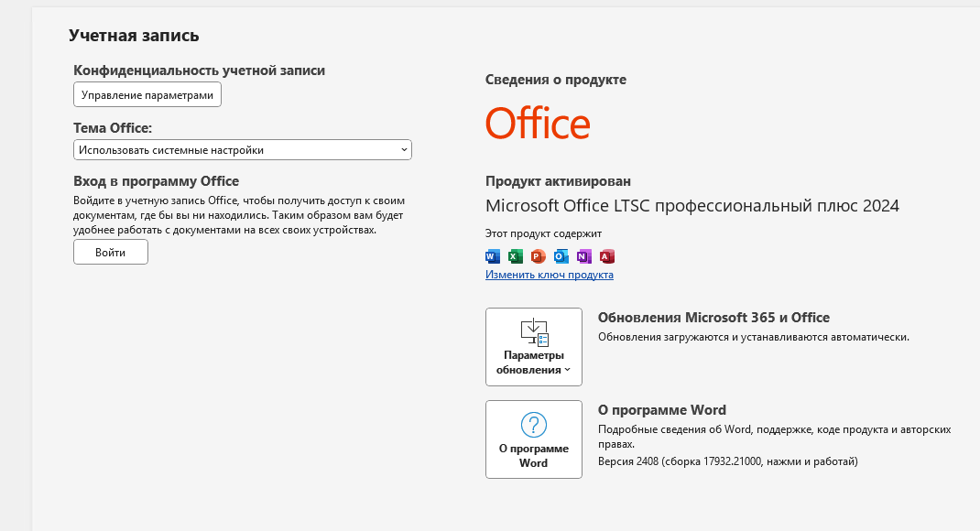Expand Параметры обновления options

[x=534, y=347]
